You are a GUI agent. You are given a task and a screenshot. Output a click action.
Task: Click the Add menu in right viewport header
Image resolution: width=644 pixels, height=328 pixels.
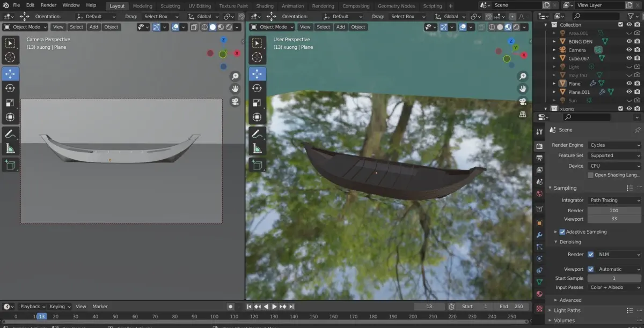pyautogui.click(x=341, y=27)
